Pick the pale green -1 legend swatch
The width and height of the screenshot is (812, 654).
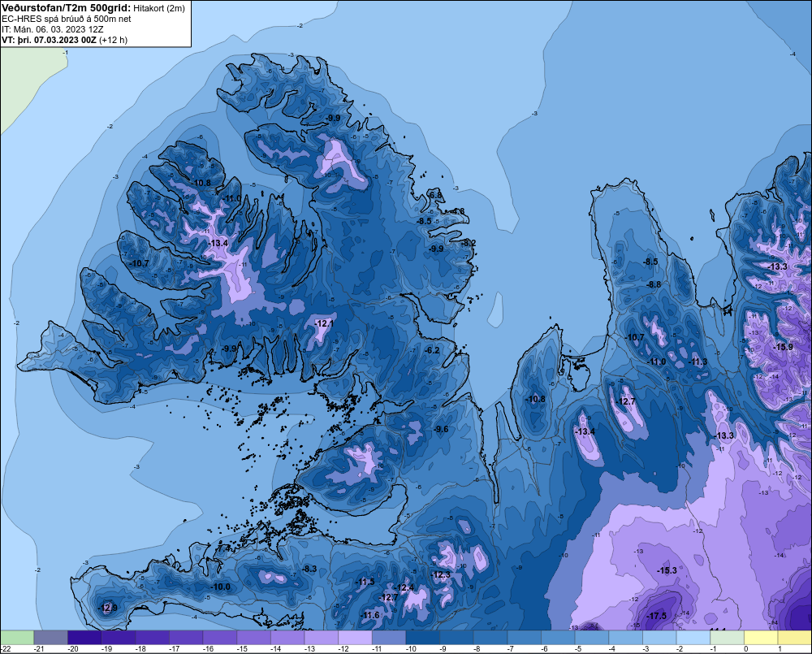click(728, 638)
